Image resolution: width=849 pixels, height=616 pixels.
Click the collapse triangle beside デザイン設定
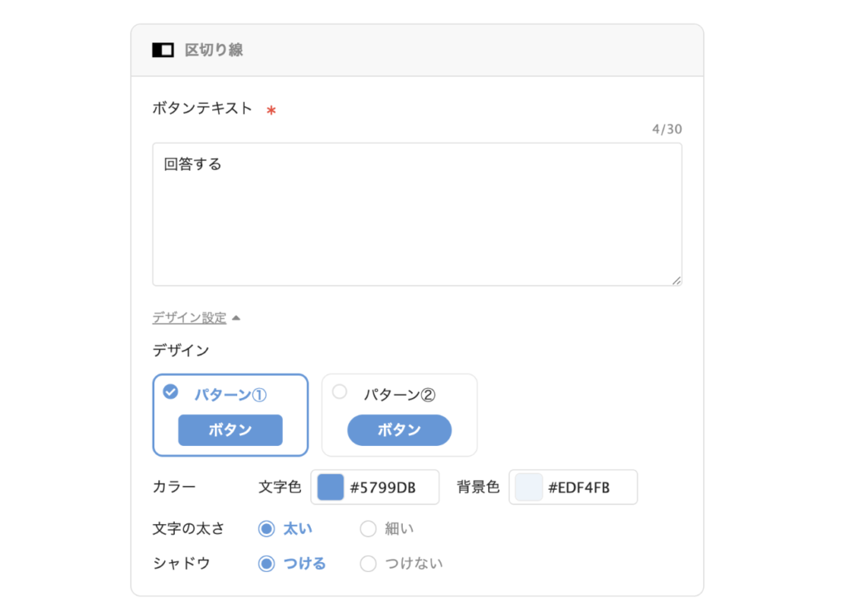coord(236,318)
